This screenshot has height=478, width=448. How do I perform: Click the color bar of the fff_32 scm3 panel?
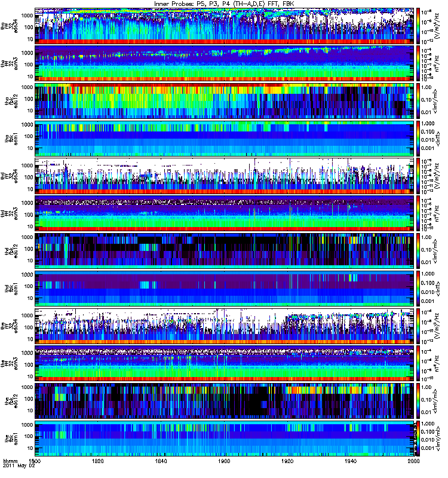(x=418, y=363)
